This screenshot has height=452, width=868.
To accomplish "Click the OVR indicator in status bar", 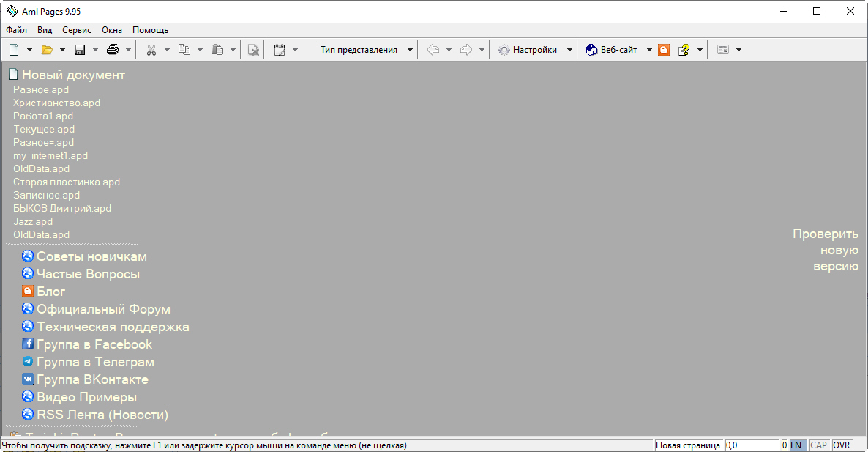I will 842,445.
